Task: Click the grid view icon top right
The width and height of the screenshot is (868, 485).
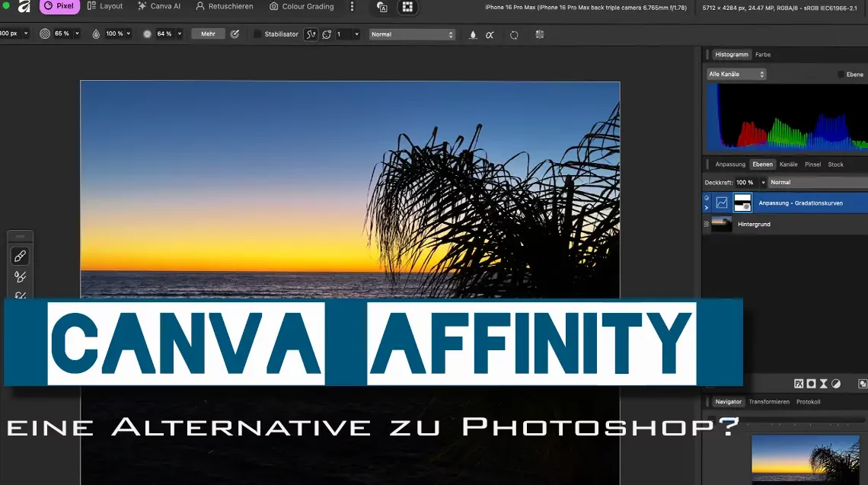Action: 408,8
